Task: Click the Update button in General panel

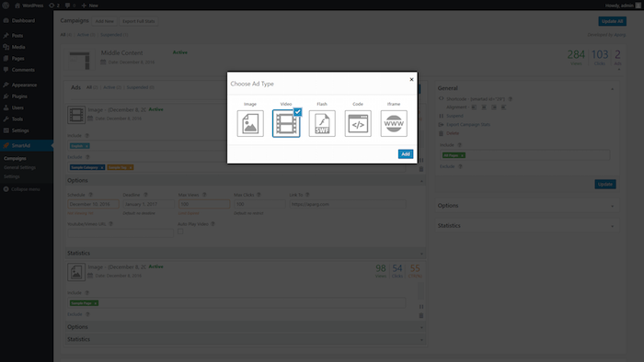Action: pyautogui.click(x=605, y=185)
